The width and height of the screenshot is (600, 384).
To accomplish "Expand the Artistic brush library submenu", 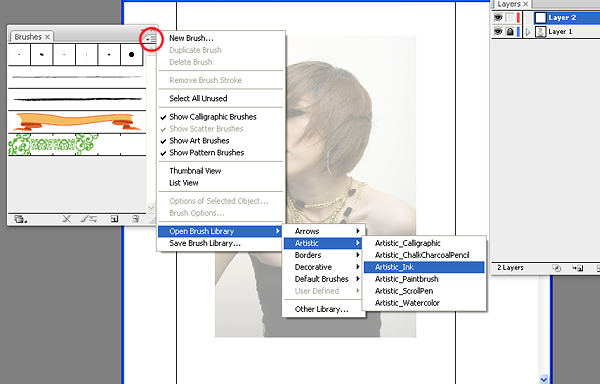I will tap(324, 243).
